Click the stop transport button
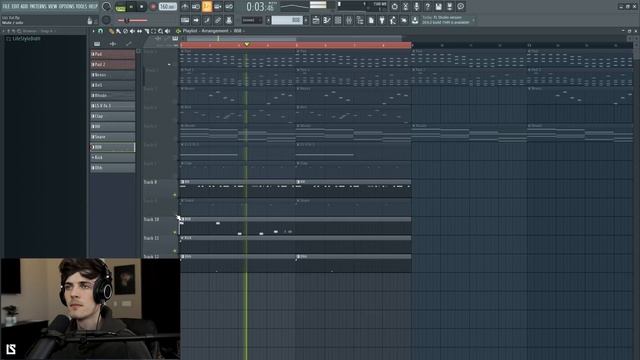 pos(141,7)
